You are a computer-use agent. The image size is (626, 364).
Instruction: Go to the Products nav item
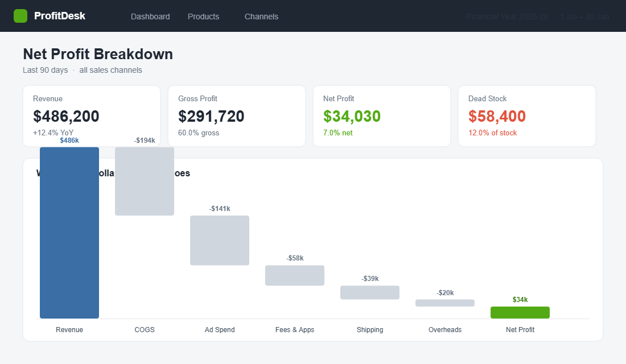tap(203, 16)
